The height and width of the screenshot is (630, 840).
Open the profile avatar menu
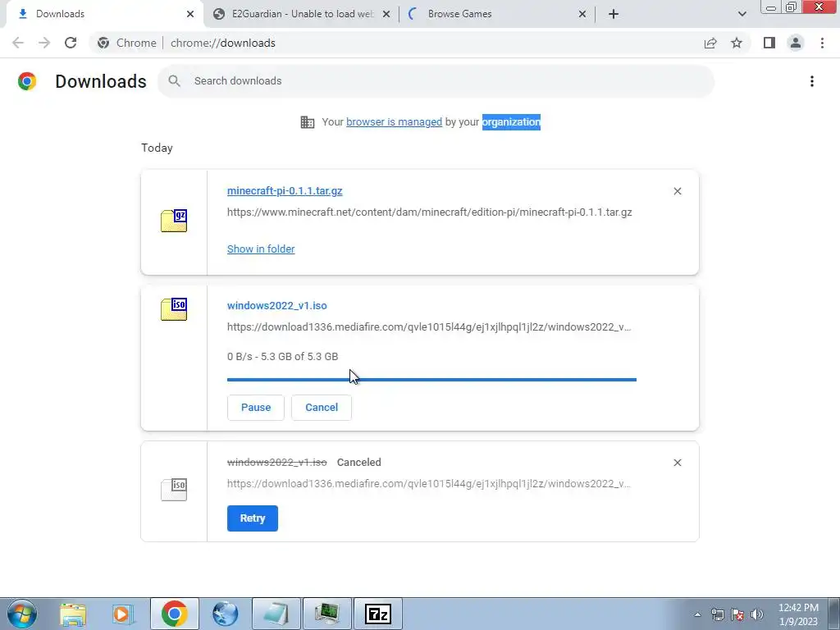click(x=796, y=43)
